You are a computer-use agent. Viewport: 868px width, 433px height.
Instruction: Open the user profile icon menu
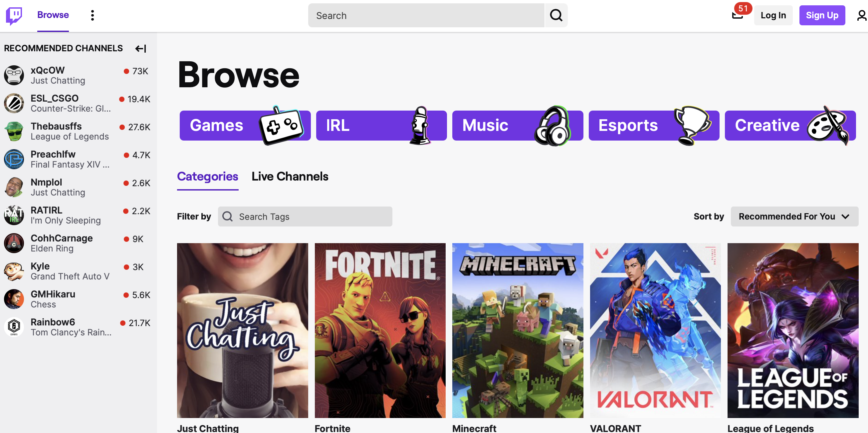pyautogui.click(x=861, y=16)
